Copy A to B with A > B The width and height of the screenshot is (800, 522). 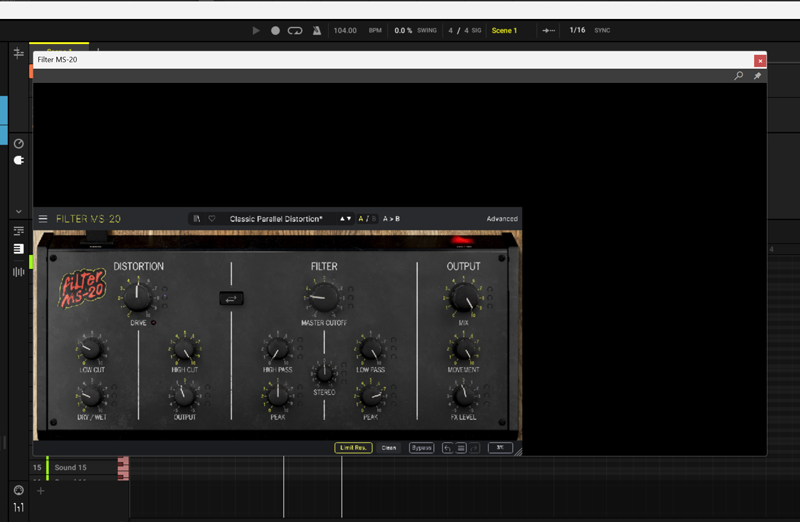[391, 219]
